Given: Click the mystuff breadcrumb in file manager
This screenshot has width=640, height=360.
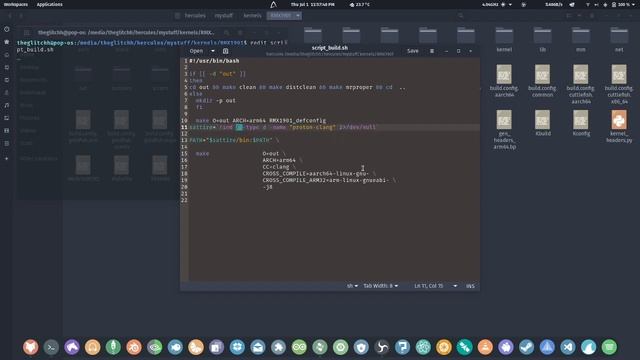Looking at the screenshot, I should (224, 16).
